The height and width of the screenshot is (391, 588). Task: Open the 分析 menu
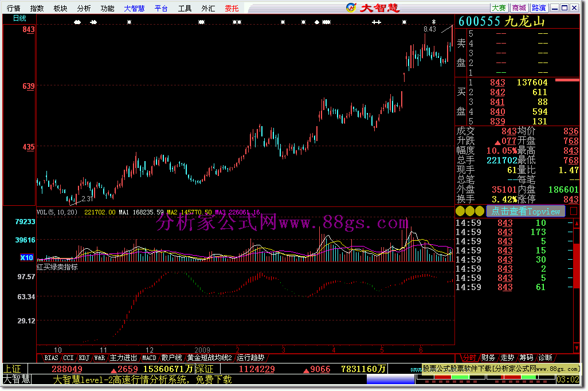pyautogui.click(x=84, y=8)
